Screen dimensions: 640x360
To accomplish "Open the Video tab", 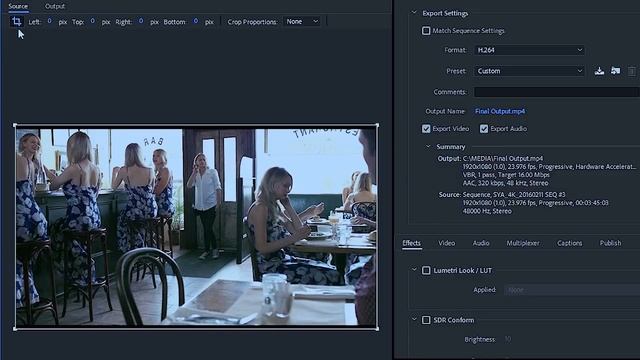I will [x=447, y=243].
